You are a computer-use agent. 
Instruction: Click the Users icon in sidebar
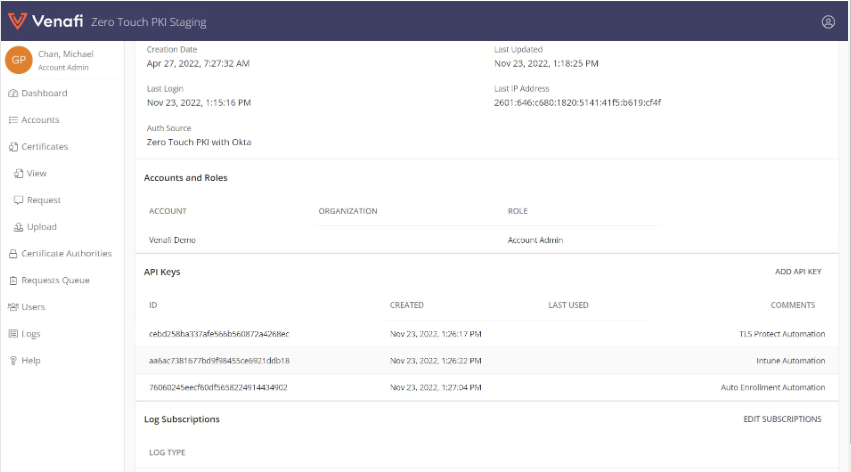tap(13, 308)
